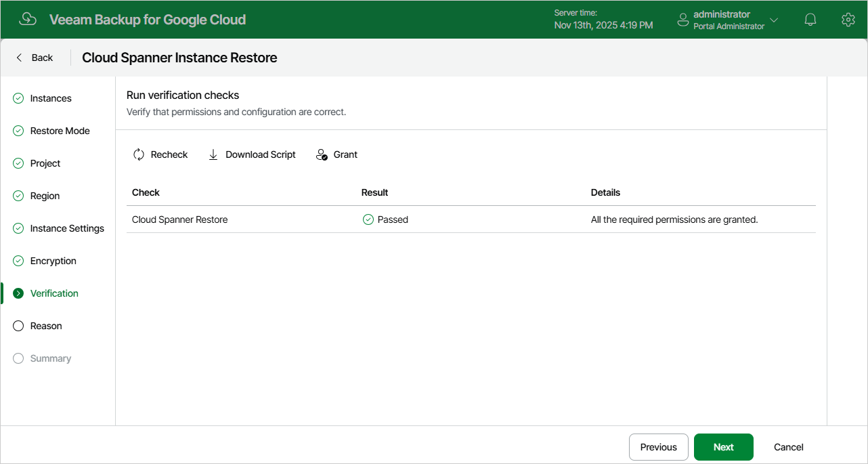Viewport: 868px width, 464px height.
Task: Go to the Instance Settings wizard step
Action: pyautogui.click(x=67, y=228)
